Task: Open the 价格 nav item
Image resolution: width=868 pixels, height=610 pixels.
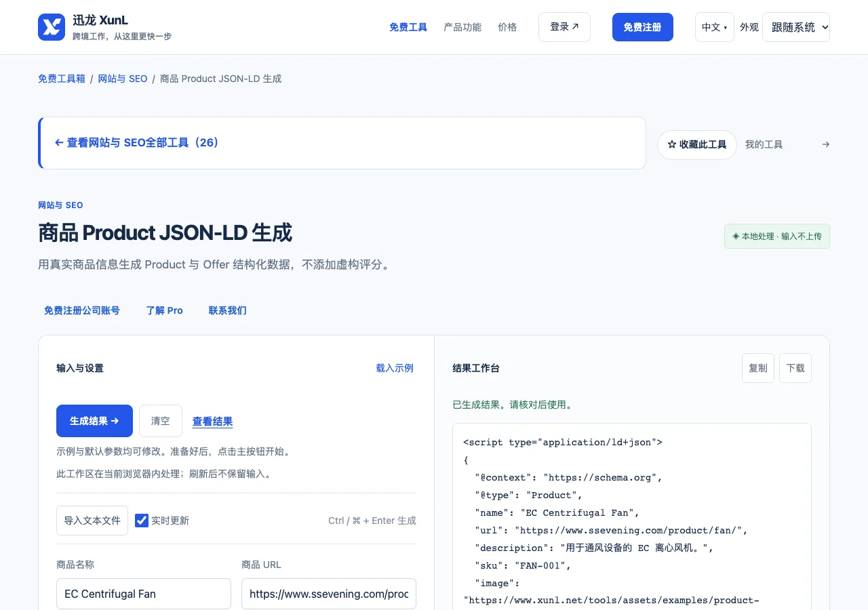Action: point(507,27)
